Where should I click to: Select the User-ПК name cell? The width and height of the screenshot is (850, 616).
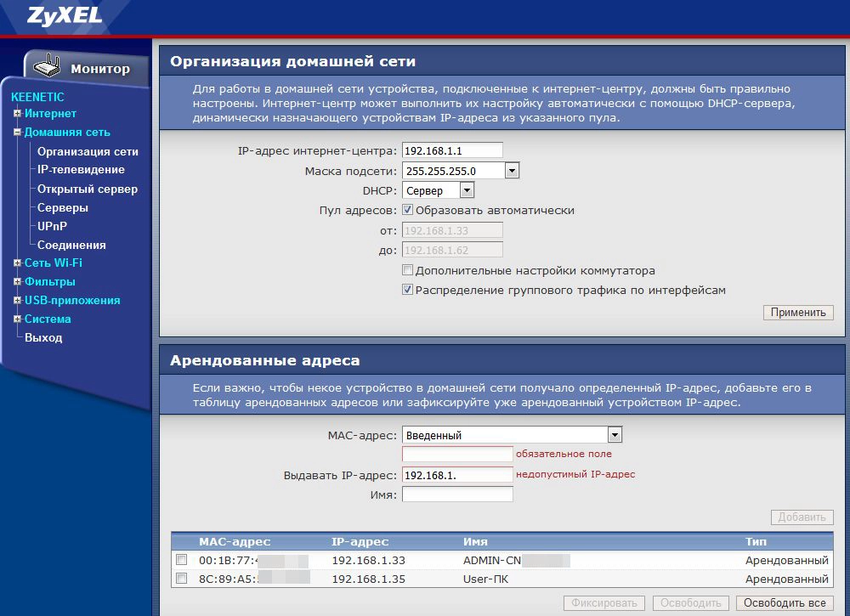coord(485,579)
